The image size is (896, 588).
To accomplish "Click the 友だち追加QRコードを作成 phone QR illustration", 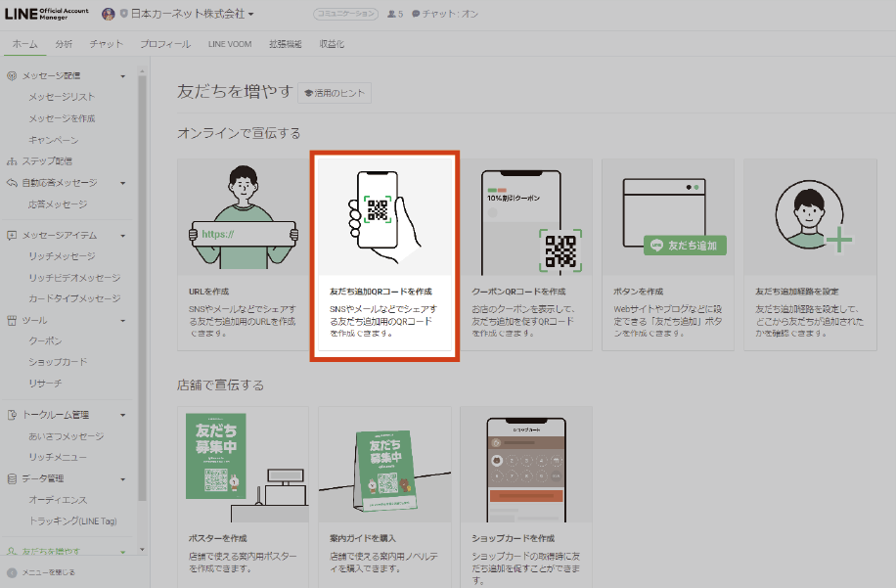I will pos(384,217).
